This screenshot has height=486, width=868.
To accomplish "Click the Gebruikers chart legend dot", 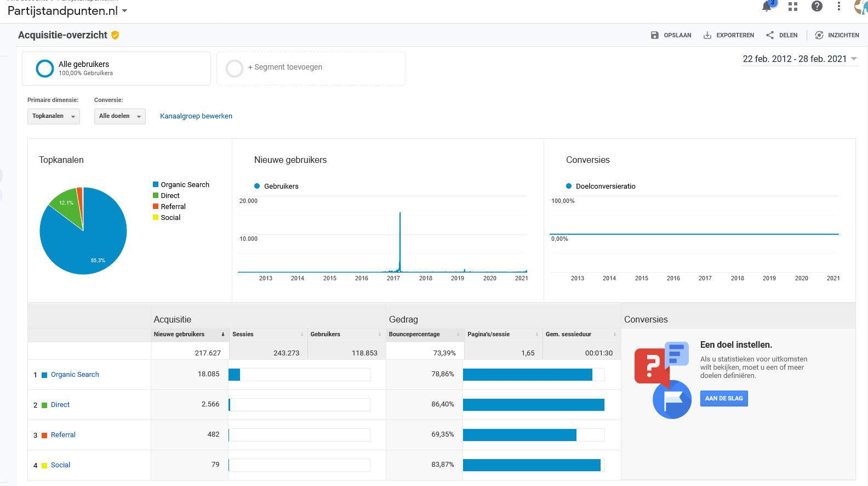I will click(257, 186).
